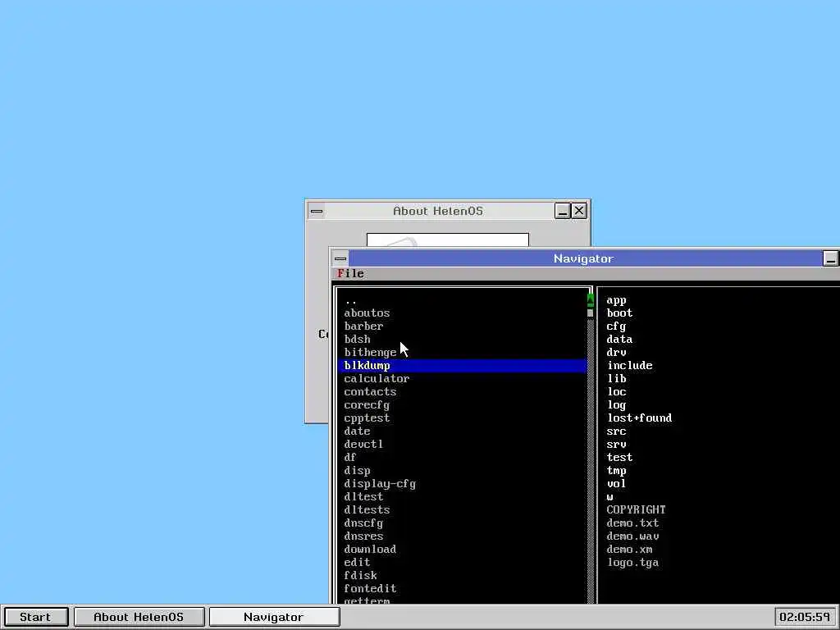Open the File menu in Navigator
This screenshot has height=630, width=840.
(350, 274)
